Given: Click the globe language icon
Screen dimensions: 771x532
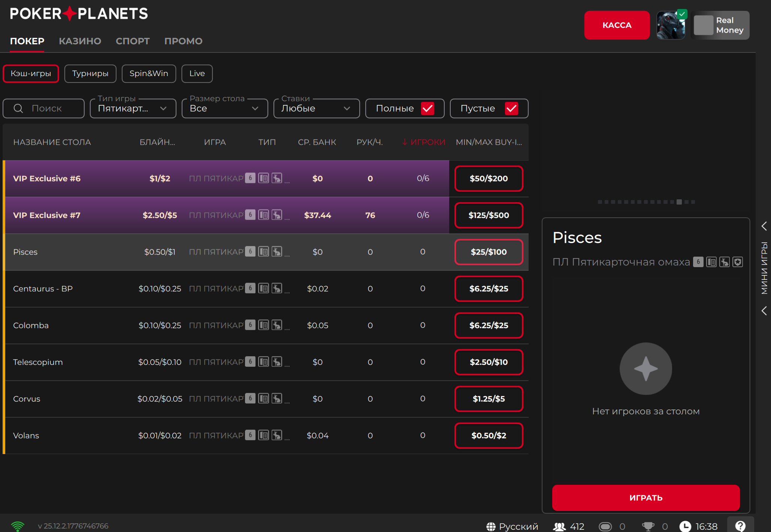Looking at the screenshot, I should pyautogui.click(x=491, y=526).
